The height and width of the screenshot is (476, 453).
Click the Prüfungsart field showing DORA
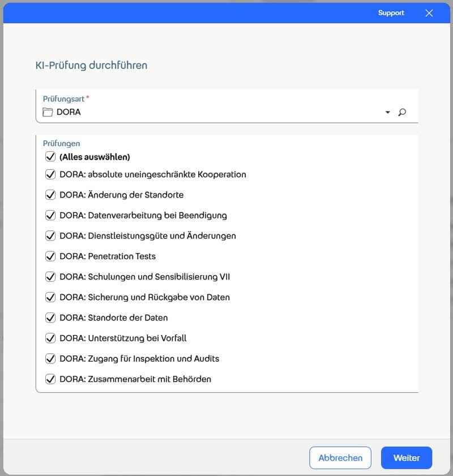point(215,112)
